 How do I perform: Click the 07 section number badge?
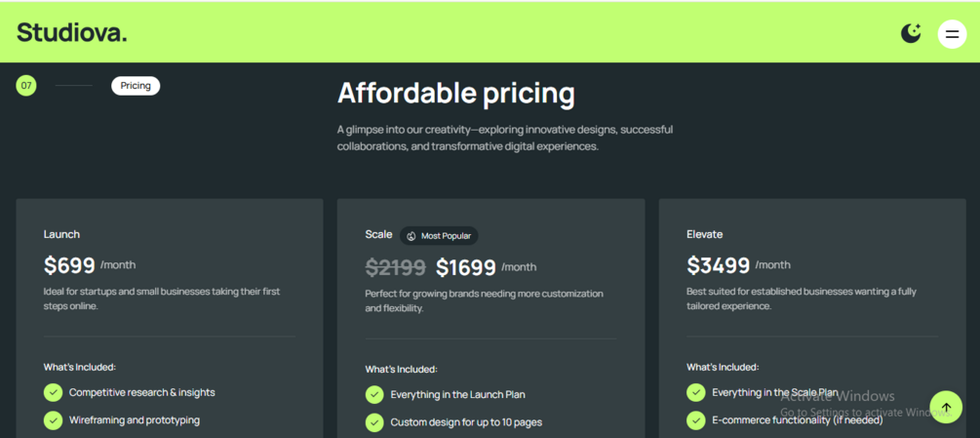point(26,86)
